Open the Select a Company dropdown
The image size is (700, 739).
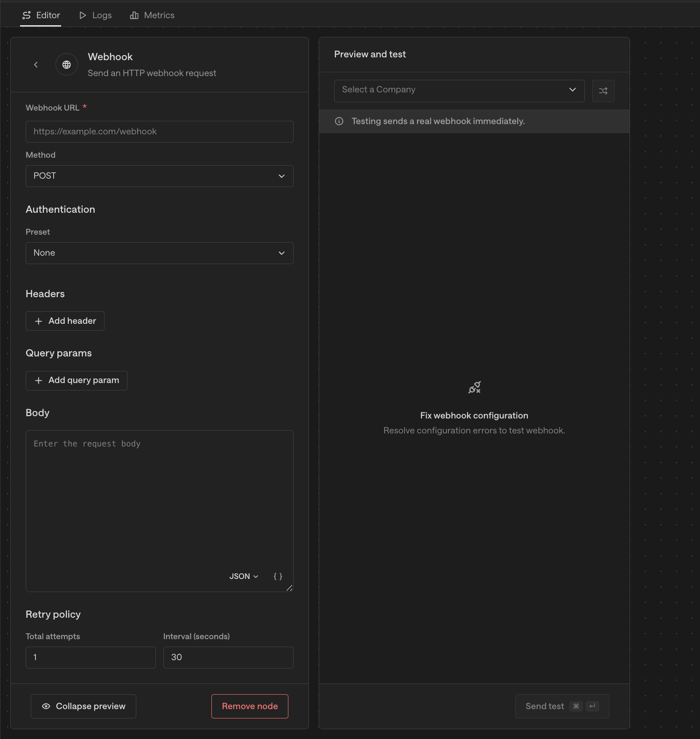pyautogui.click(x=459, y=91)
